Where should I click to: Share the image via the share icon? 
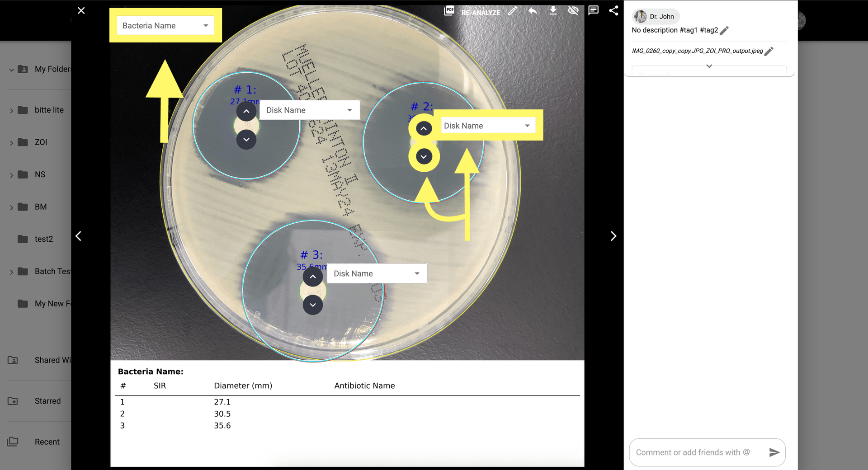click(x=613, y=10)
